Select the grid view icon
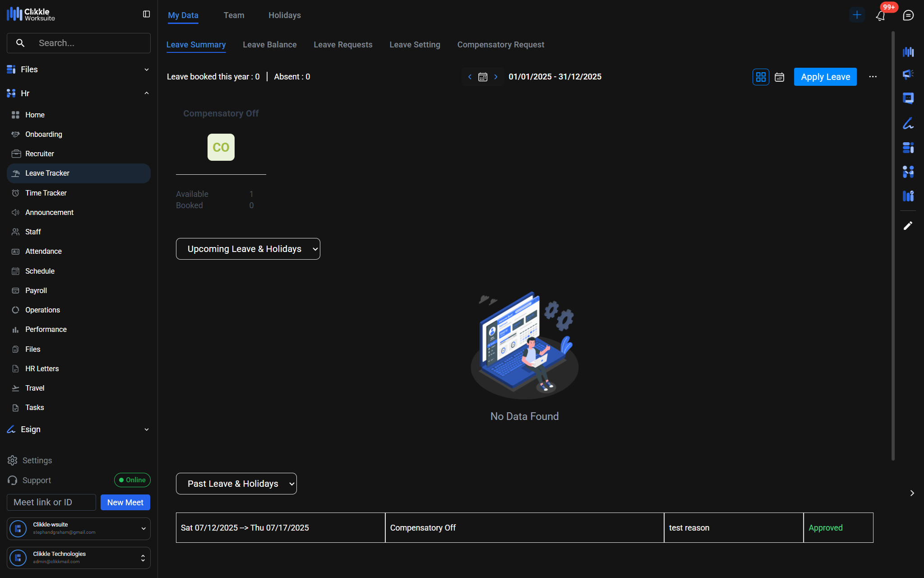This screenshot has height=578, width=924. [x=761, y=77]
